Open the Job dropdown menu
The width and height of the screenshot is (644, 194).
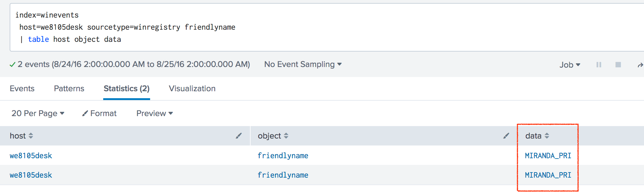click(x=570, y=65)
